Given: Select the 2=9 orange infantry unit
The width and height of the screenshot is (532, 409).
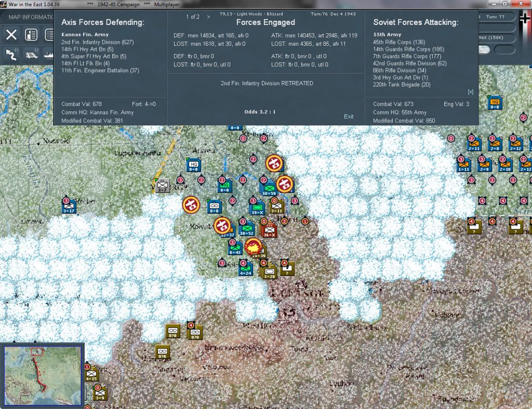Looking at the screenshot, I should tap(484, 165).
